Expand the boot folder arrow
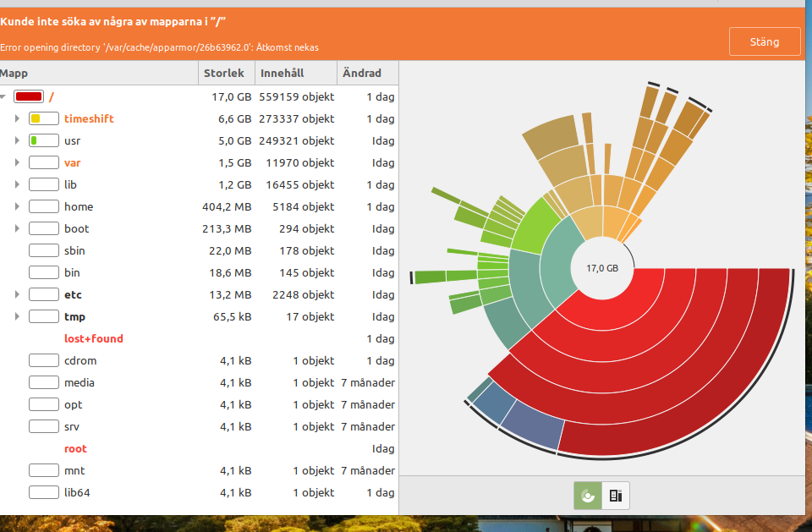The height and width of the screenshot is (532, 812). coord(17,228)
